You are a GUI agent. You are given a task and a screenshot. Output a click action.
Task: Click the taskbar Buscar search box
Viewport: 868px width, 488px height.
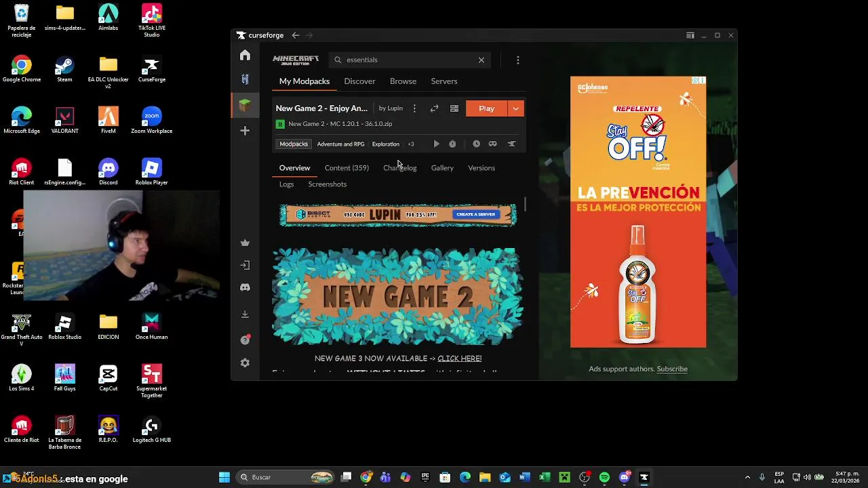tap(286, 477)
